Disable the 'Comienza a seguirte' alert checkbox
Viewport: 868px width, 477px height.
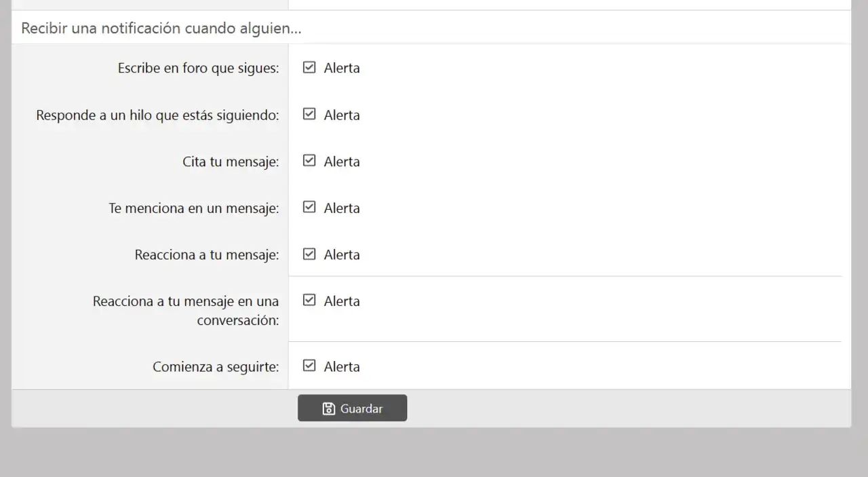tap(309, 366)
